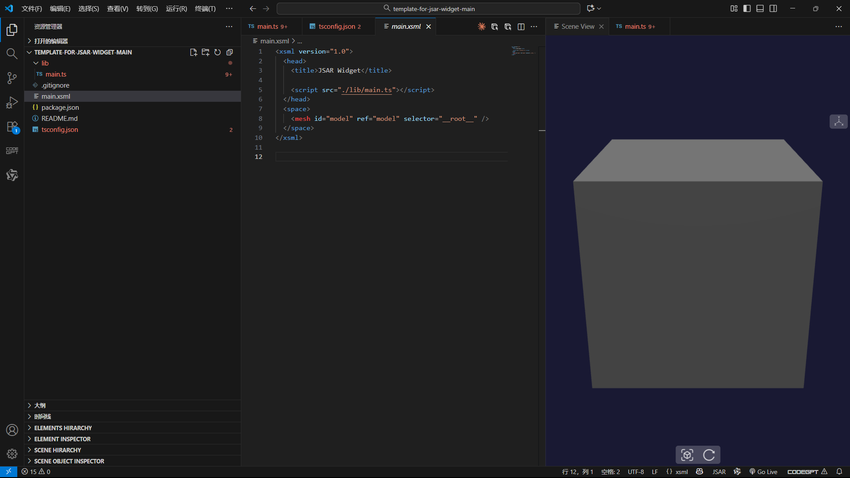Expand the SCENE HIRARCHY section
Image resolution: width=850 pixels, height=478 pixels.
pyautogui.click(x=132, y=450)
